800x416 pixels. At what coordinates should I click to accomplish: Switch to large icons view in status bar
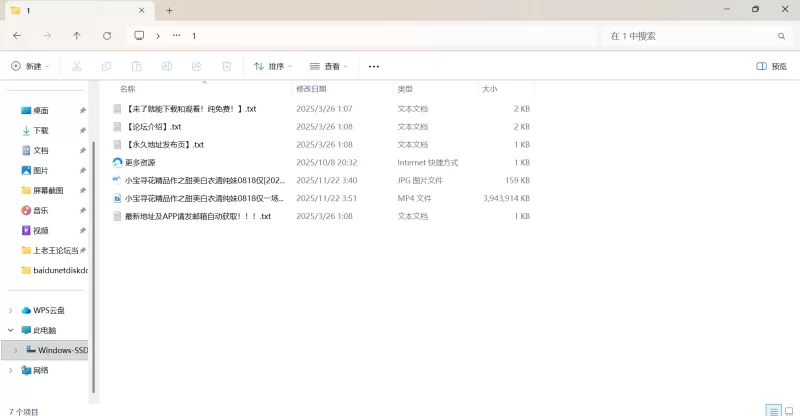coord(789,411)
